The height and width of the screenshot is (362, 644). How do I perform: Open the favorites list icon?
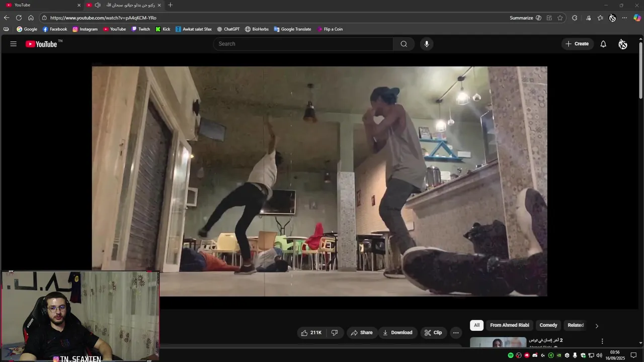coord(600,18)
